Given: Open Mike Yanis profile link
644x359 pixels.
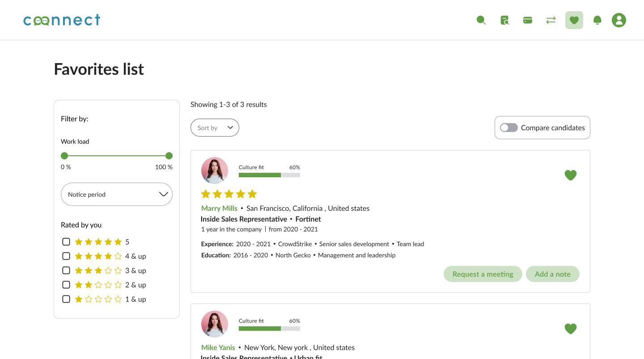Looking at the screenshot, I should [218, 347].
